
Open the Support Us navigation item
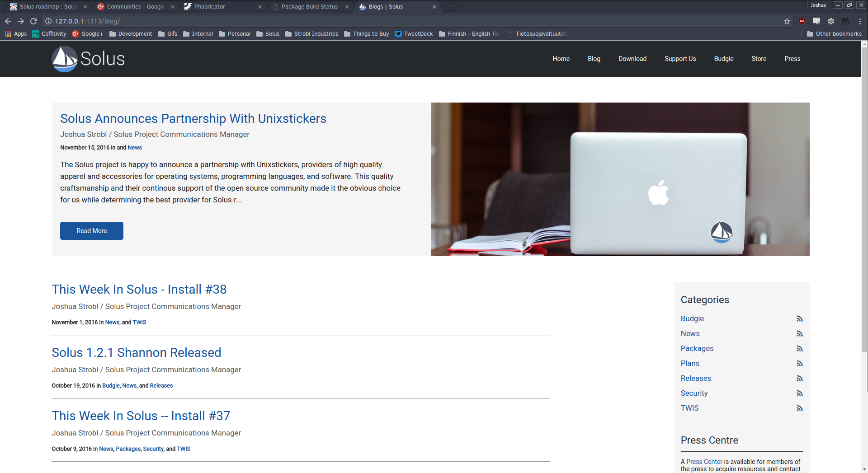[x=680, y=59]
